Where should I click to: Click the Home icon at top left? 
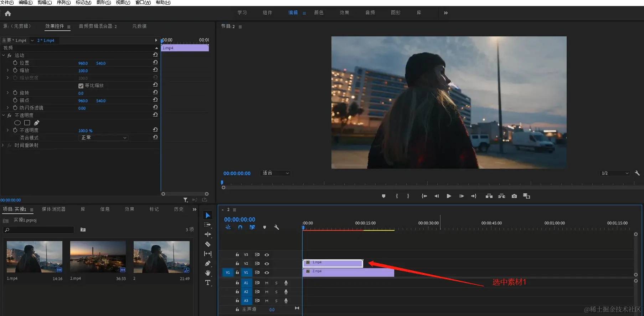point(8,14)
